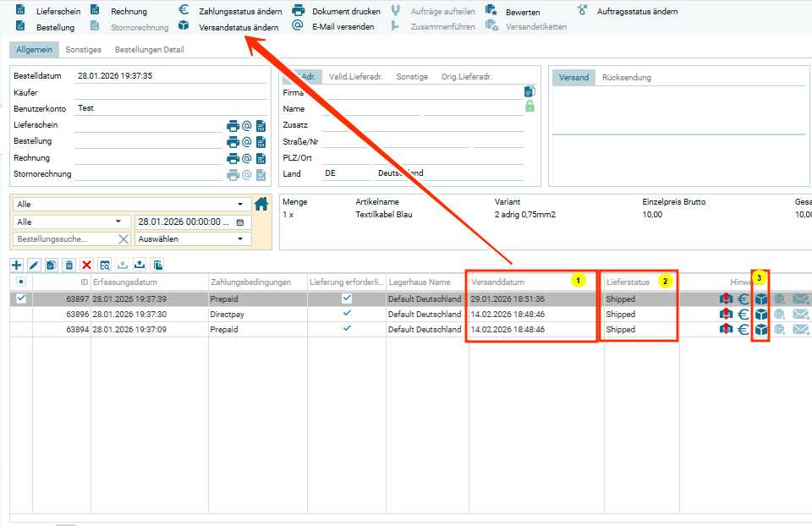The image size is (812, 526).
Task: Click the red X cancel icon
Action: point(86,265)
